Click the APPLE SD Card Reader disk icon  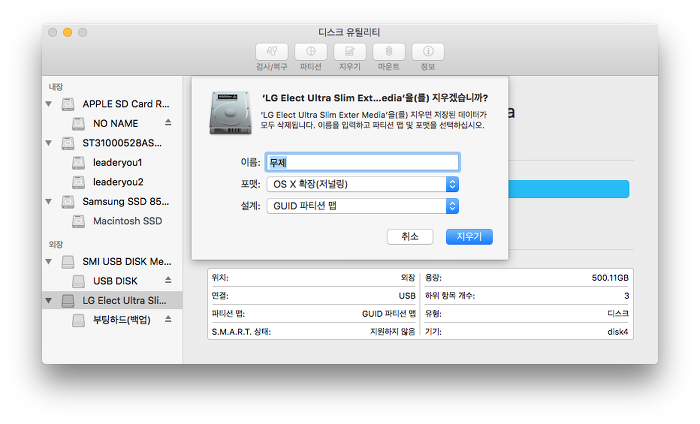pos(68,104)
